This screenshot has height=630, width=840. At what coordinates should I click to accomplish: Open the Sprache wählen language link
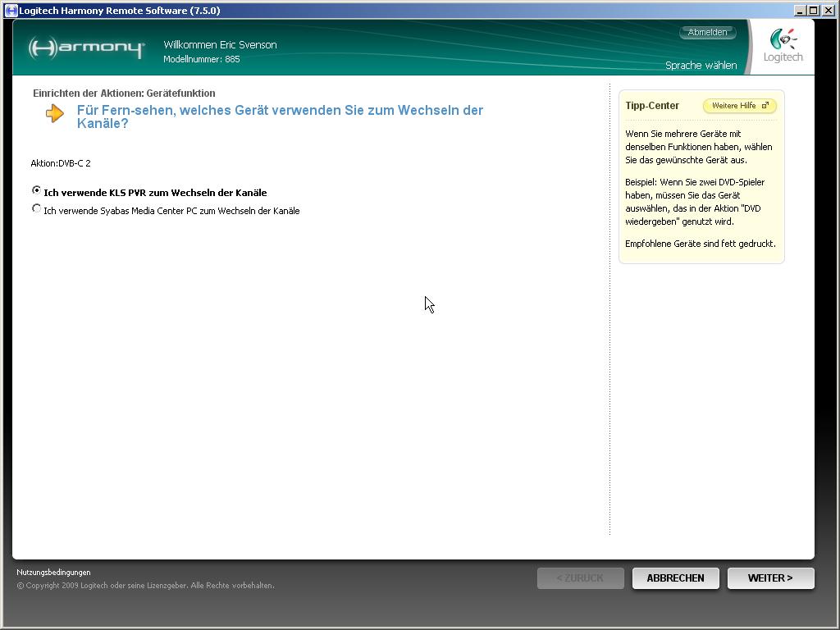[x=701, y=66]
